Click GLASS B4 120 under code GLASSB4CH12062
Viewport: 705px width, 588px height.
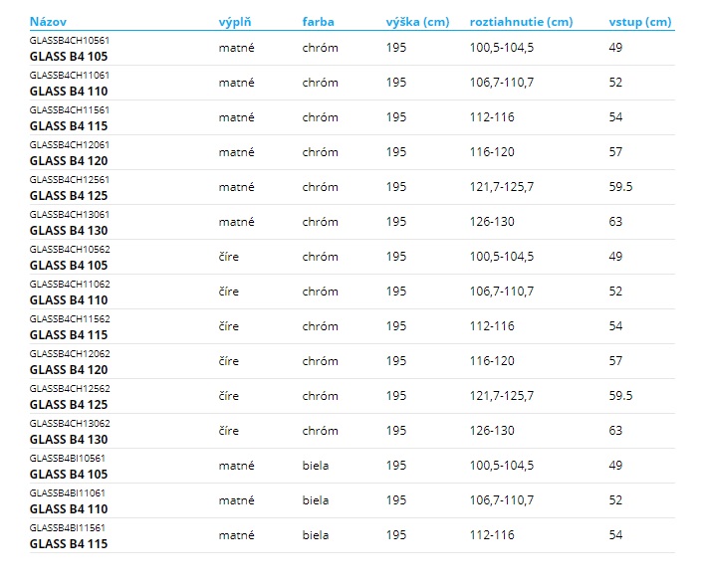[69, 370]
